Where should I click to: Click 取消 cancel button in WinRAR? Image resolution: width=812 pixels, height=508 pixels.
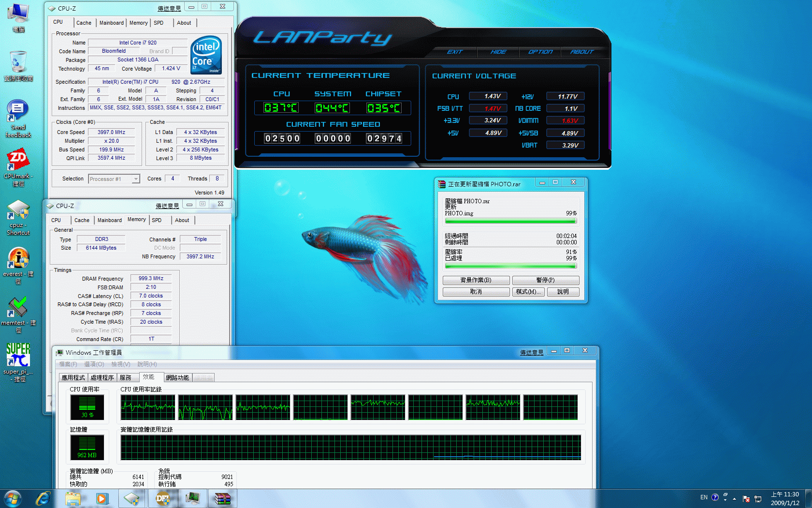pos(476,292)
